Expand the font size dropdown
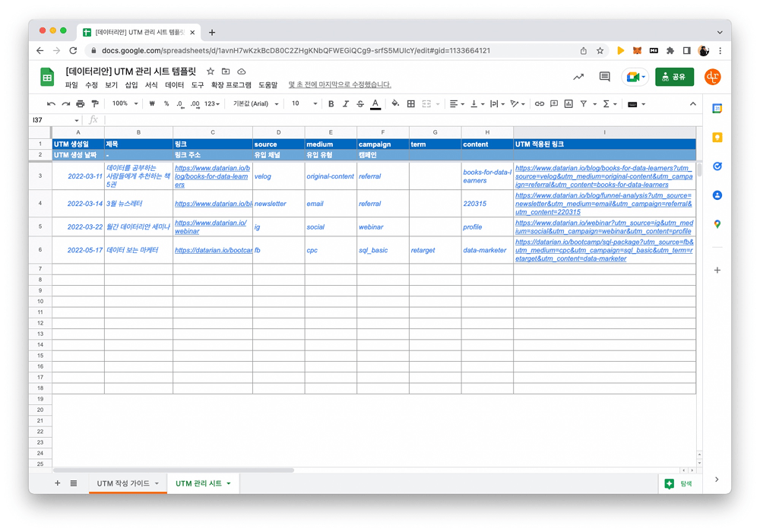 [x=304, y=104]
